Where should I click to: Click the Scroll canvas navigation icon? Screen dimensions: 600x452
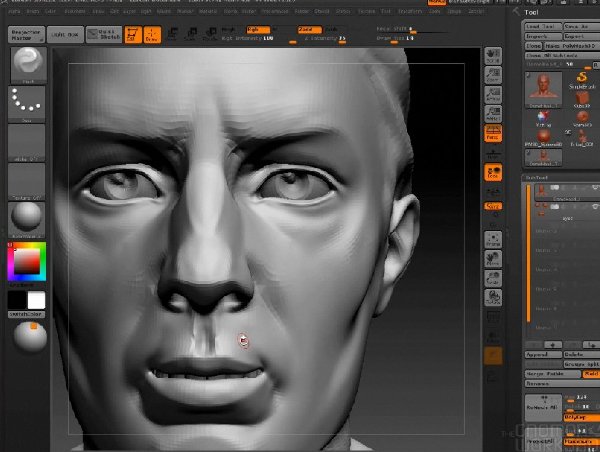pyautogui.click(x=493, y=56)
